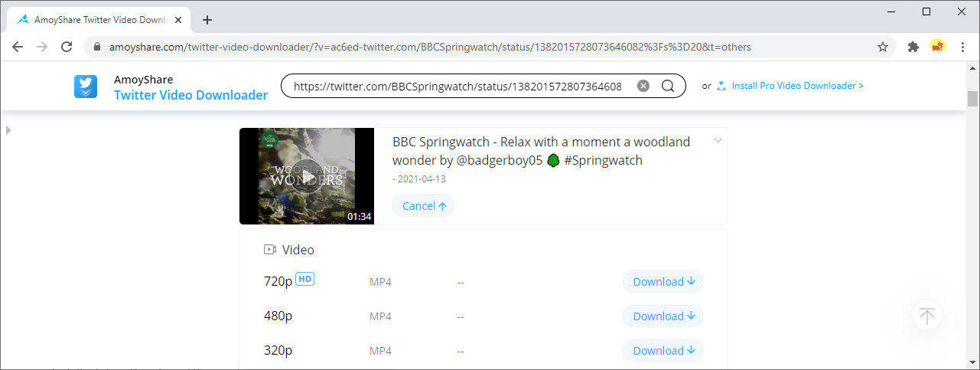Click the back-to-top arrow button
The width and height of the screenshot is (980, 370).
coord(927,315)
